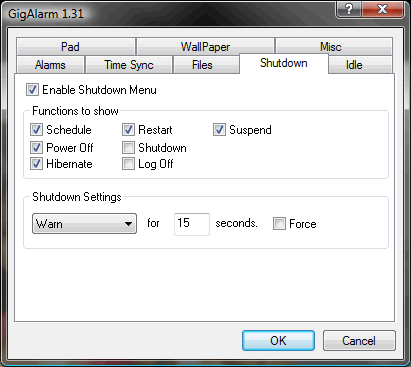Open the Misc tab
Viewport: 411px width, 367px height.
point(334,47)
